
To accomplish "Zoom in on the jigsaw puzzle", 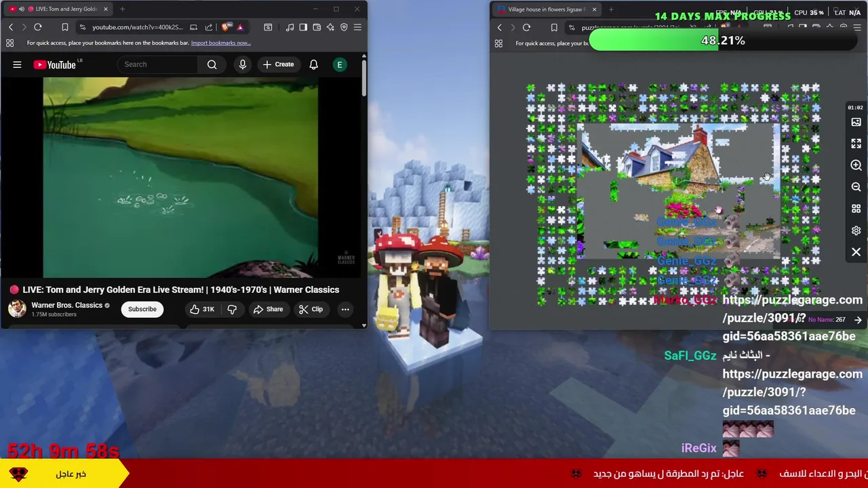I will pos(856,165).
